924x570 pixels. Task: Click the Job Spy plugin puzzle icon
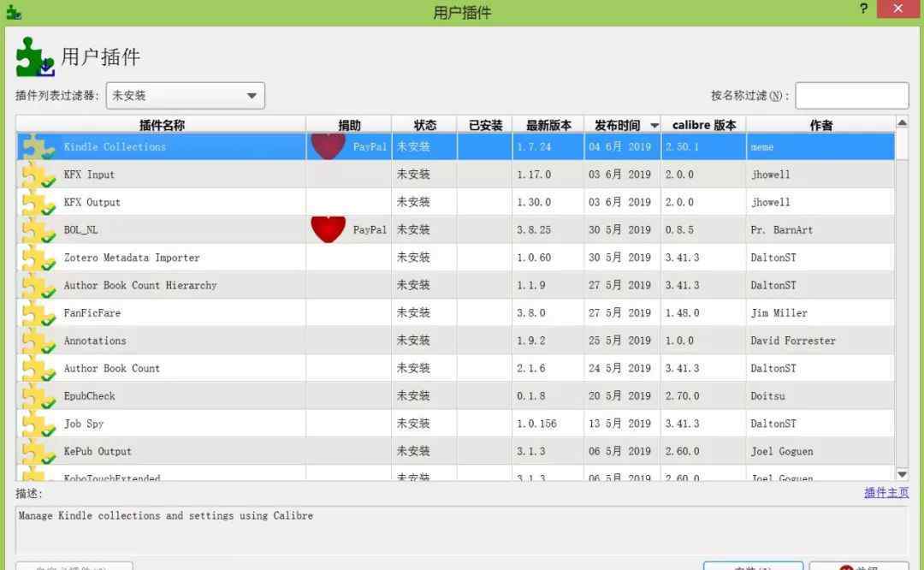(x=38, y=424)
